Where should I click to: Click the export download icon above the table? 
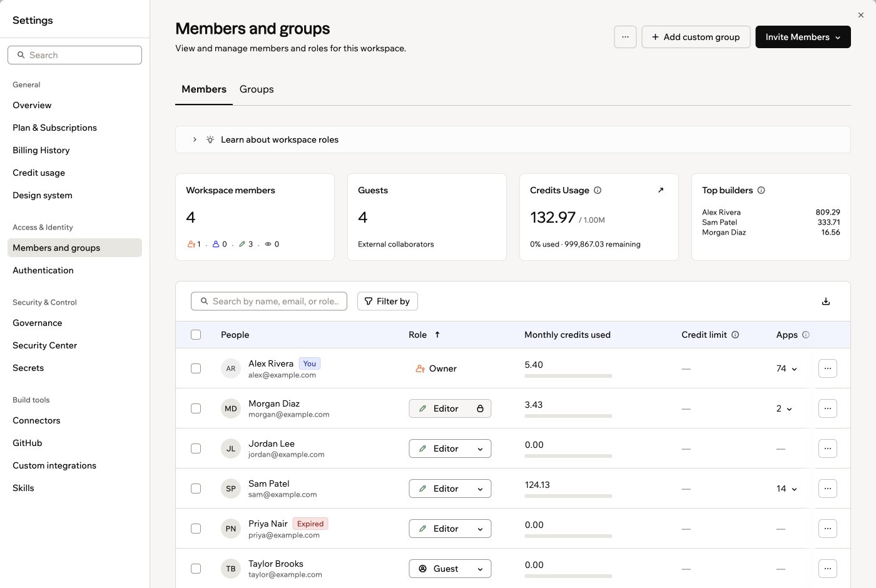[x=826, y=302]
